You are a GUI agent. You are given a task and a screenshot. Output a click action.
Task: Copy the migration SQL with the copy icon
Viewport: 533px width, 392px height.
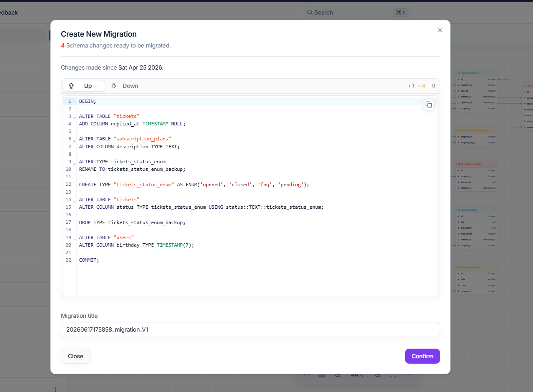429,105
